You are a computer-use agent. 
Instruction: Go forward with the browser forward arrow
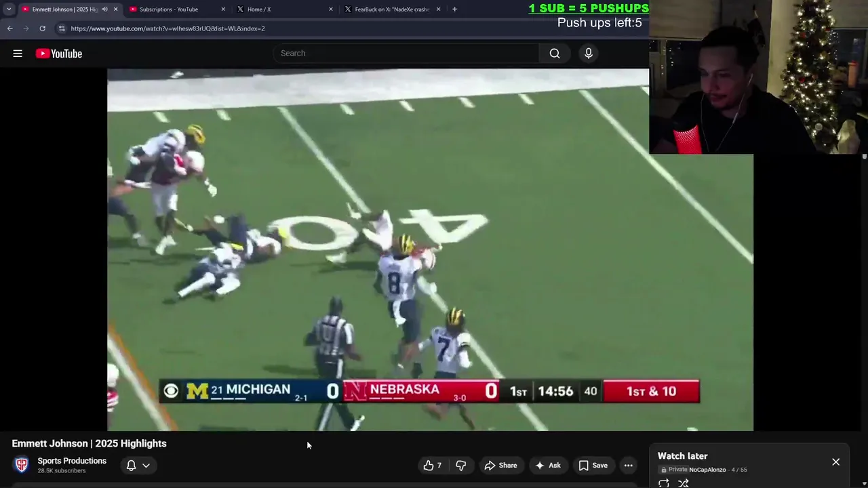26,28
